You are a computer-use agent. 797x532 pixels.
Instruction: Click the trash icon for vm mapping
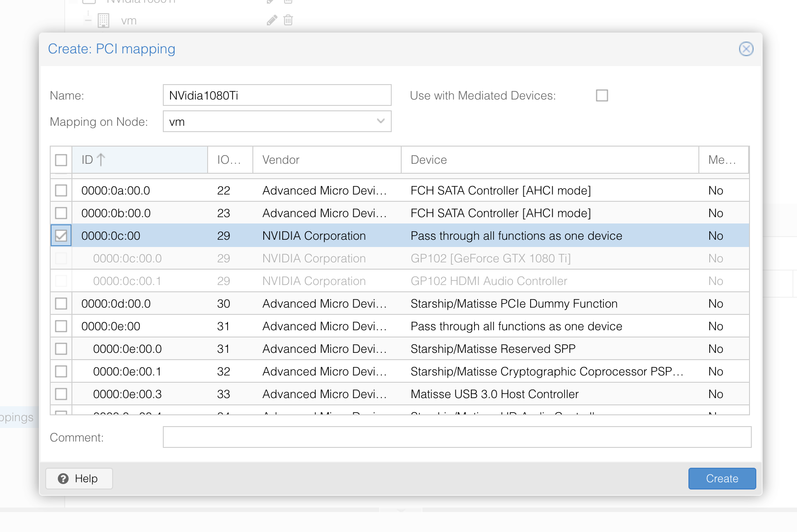pyautogui.click(x=288, y=20)
